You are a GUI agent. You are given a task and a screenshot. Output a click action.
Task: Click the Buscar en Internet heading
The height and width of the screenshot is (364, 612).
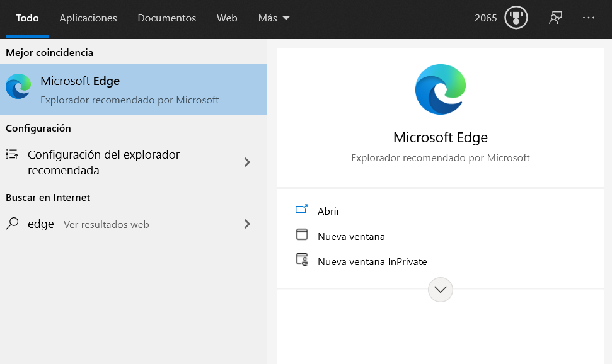tap(48, 197)
